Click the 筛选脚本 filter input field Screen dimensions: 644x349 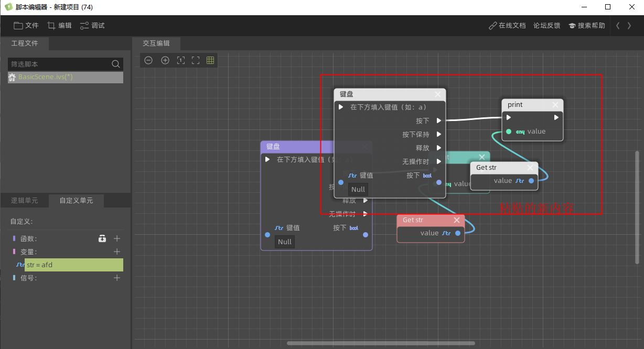58,64
